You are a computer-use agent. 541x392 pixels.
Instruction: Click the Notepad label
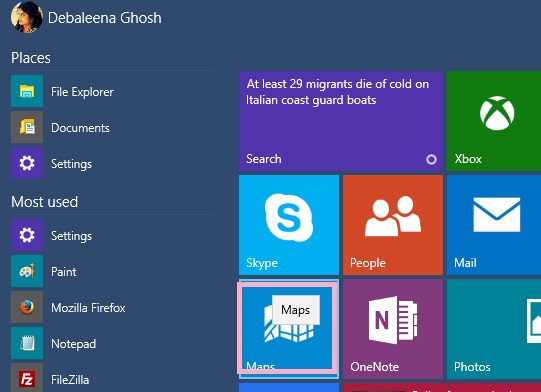point(73,344)
